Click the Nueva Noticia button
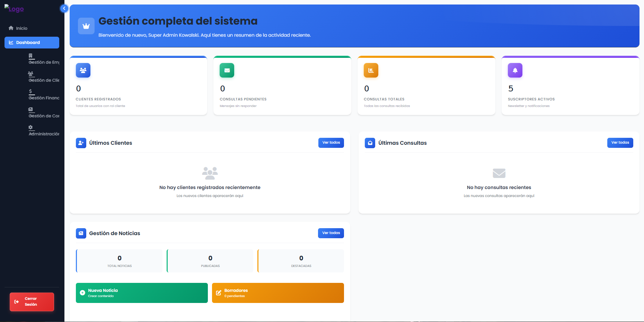This screenshot has width=644, height=322. coord(141,293)
